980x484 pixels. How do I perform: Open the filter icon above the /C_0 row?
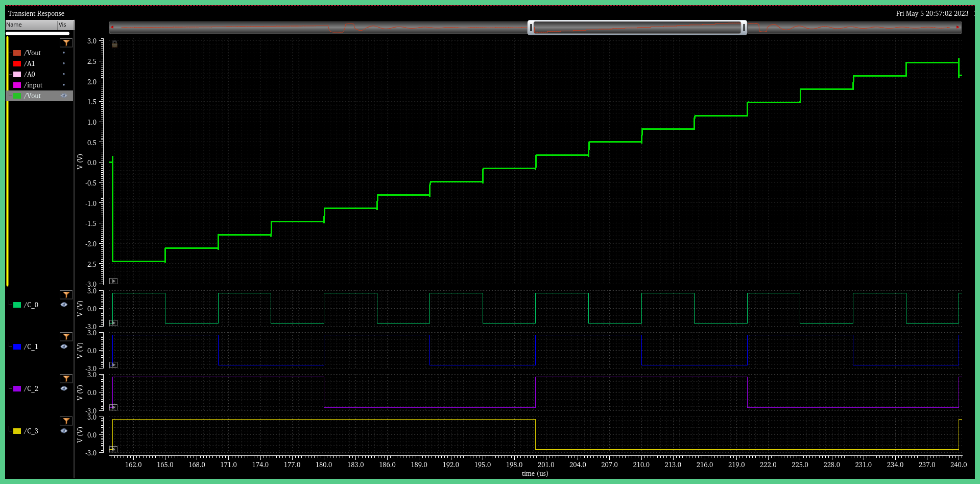(x=66, y=295)
